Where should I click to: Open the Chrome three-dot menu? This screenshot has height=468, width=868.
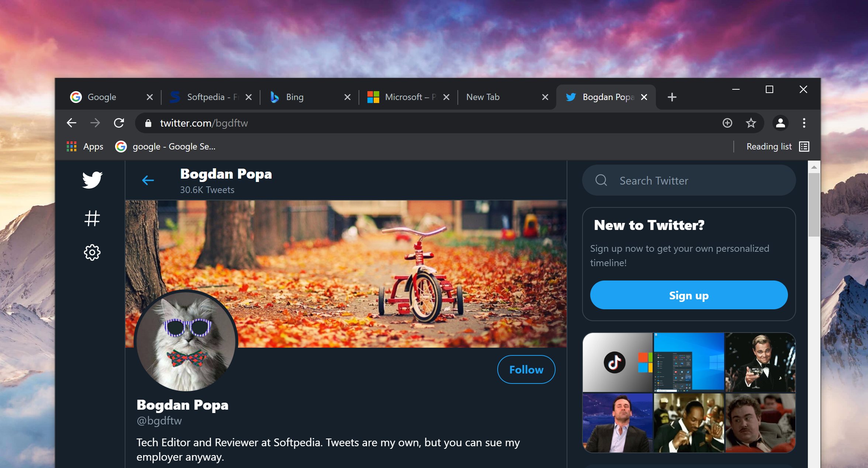[x=803, y=123]
